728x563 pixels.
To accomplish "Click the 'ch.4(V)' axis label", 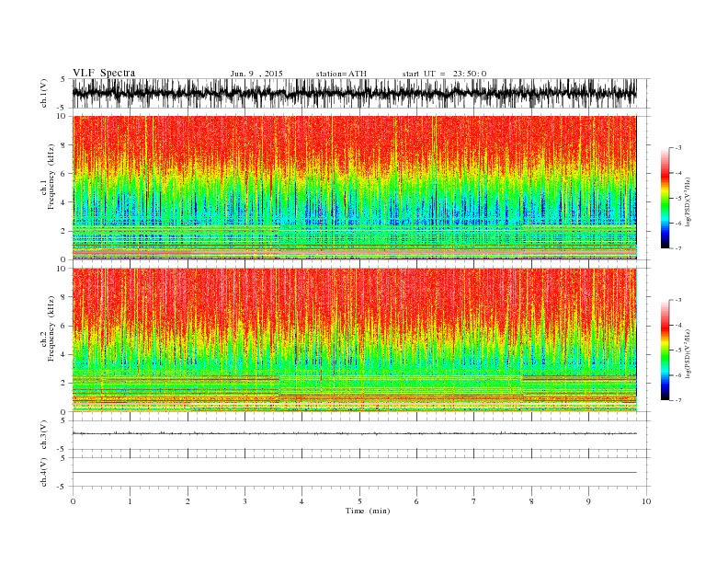I will click(x=44, y=472).
